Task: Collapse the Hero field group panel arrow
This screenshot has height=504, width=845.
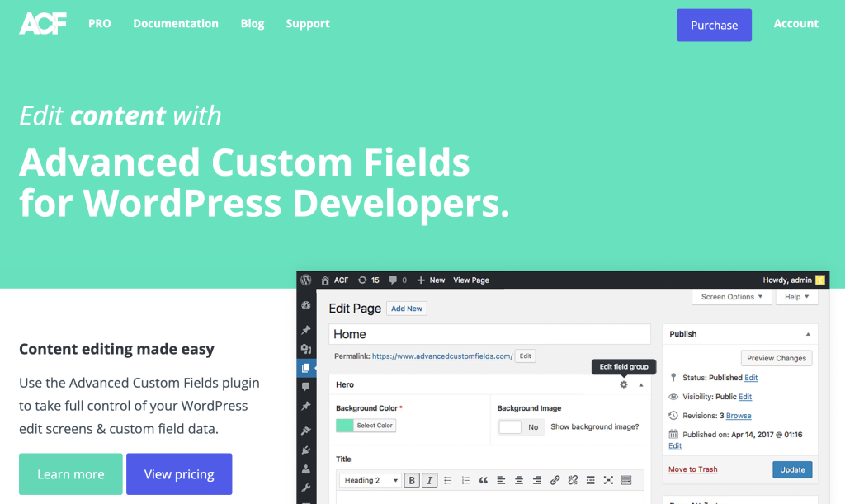Action: tap(640, 385)
